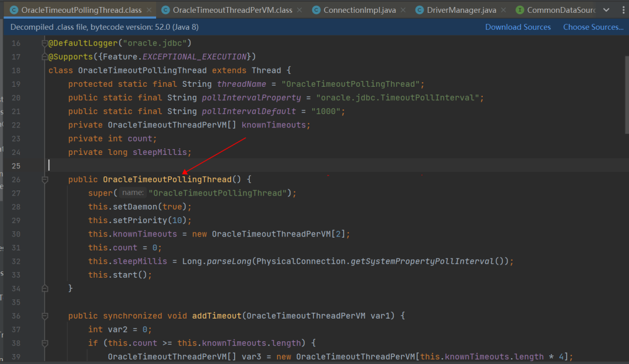Switch to the OracleTimeoutThreadPerVM.class tab
The image size is (629, 364).
pos(232,10)
